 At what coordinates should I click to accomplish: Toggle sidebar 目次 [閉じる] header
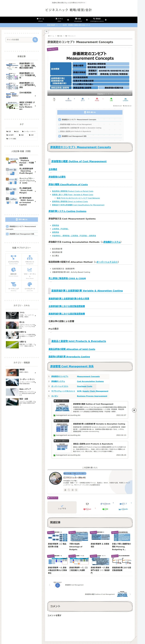pyautogui.click(x=22, y=219)
